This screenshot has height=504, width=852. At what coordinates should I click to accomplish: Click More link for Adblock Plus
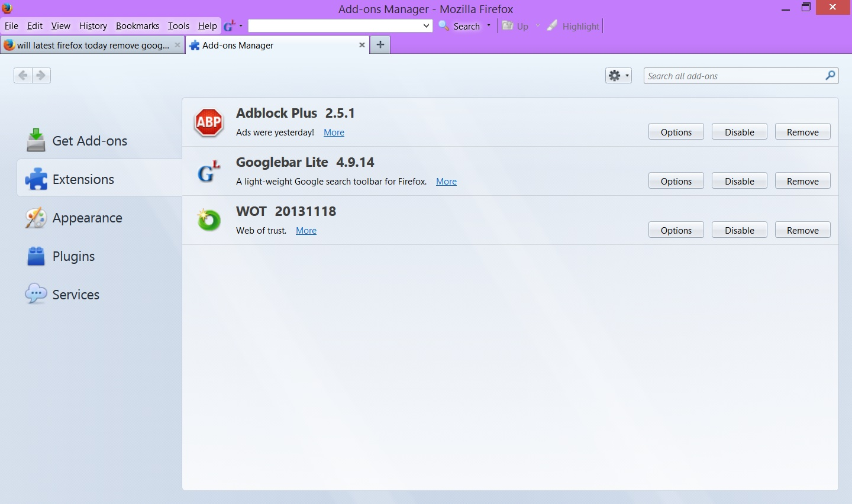[334, 133]
